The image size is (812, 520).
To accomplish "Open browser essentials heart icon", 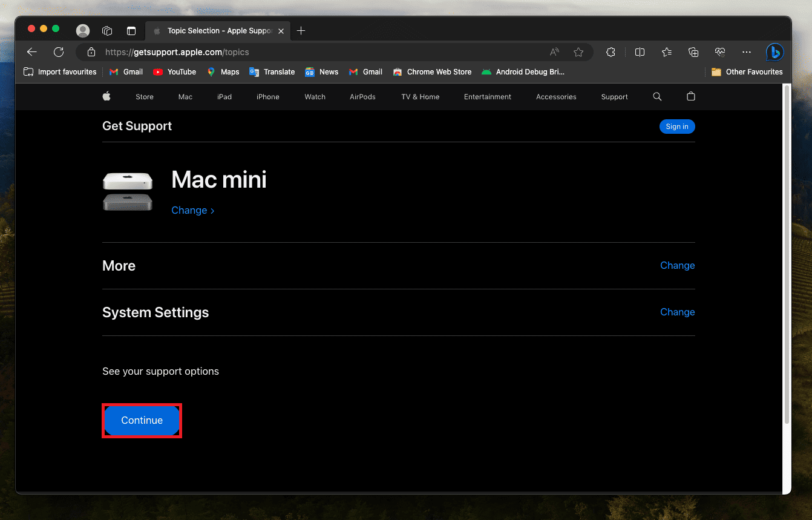I will click(x=719, y=52).
